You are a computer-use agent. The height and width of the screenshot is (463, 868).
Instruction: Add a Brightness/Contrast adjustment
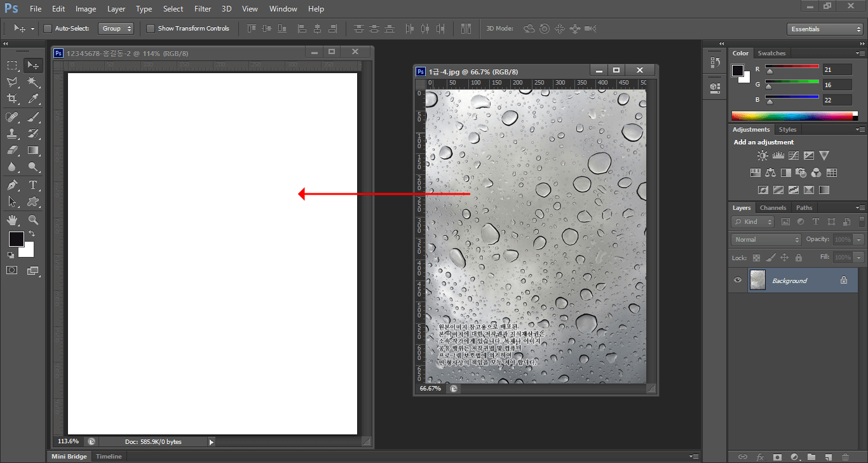click(x=763, y=155)
